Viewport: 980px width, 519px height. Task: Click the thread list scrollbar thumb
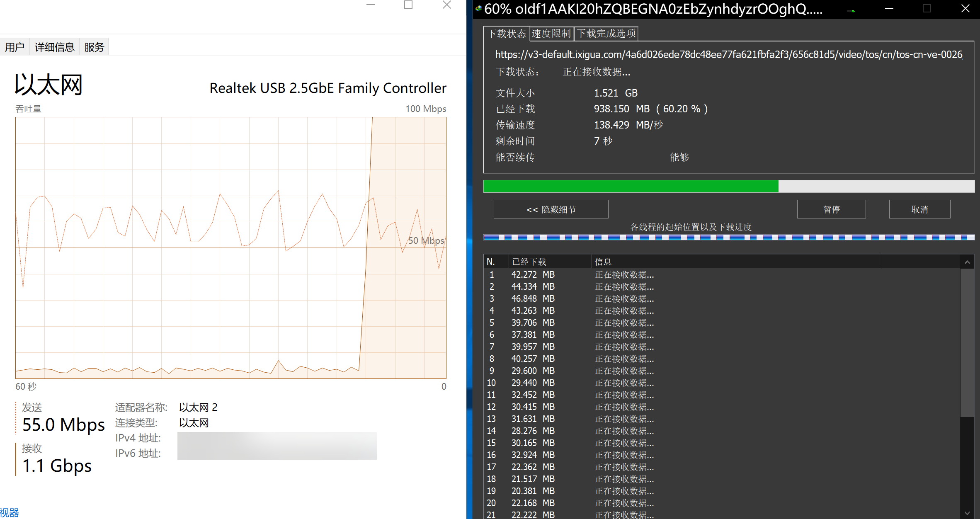(x=967, y=343)
